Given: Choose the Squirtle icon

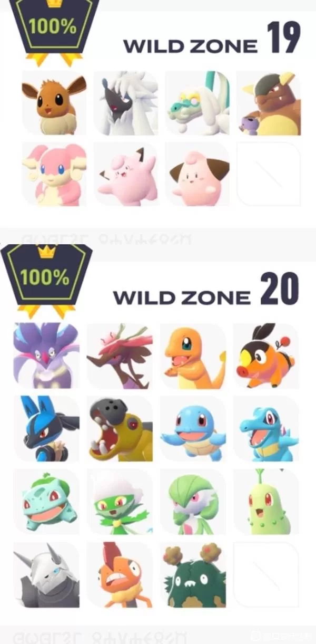Looking at the screenshot, I should [193, 429].
